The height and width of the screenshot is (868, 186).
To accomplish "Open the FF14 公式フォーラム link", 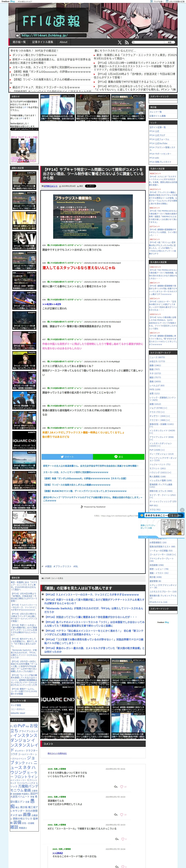I will pos(159,139).
